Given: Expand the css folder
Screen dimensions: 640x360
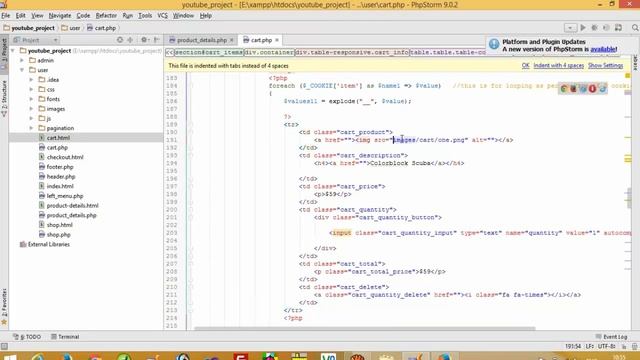Looking at the screenshot, I should 31,89.
